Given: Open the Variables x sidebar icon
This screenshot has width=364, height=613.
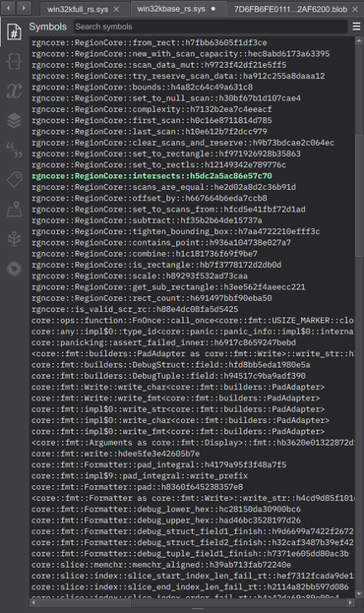Looking at the screenshot, I should (14, 91).
